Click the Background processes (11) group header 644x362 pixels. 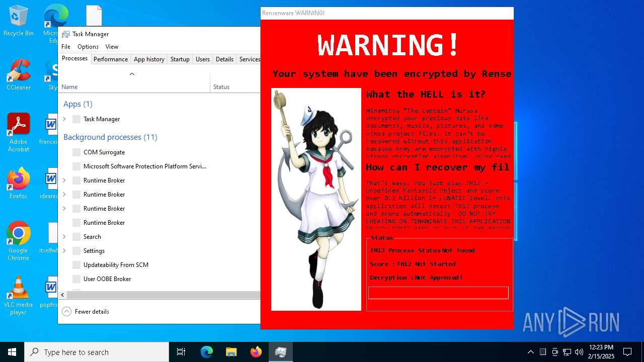pos(110,137)
